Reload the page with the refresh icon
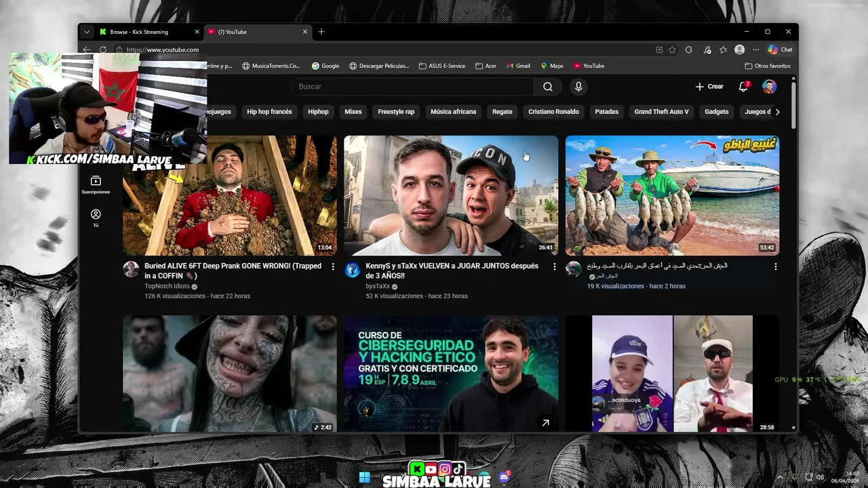The height and width of the screenshot is (488, 868). pyautogui.click(x=103, y=49)
